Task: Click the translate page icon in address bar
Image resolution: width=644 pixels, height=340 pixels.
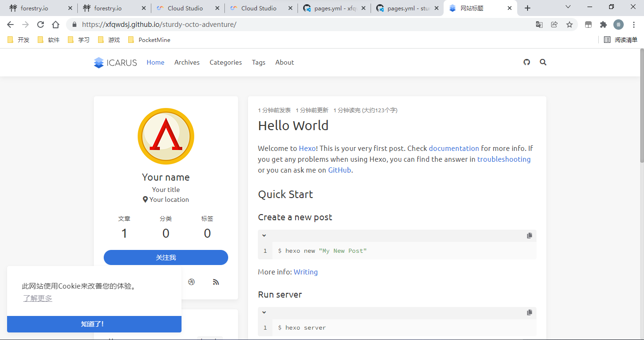Action: click(x=539, y=25)
